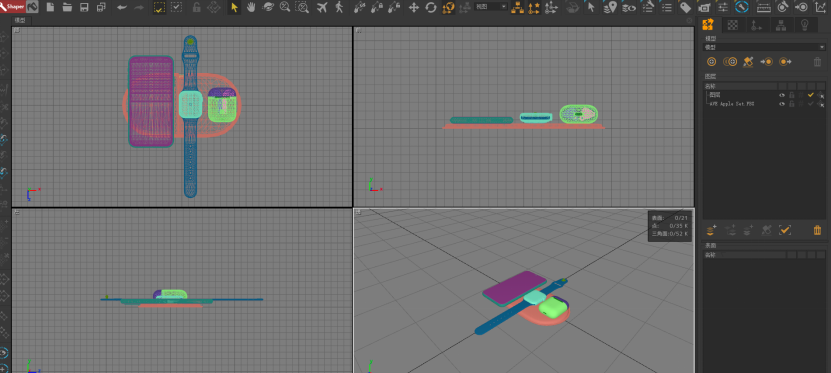
Task: Activate the hand pan tool
Action: pos(251,7)
